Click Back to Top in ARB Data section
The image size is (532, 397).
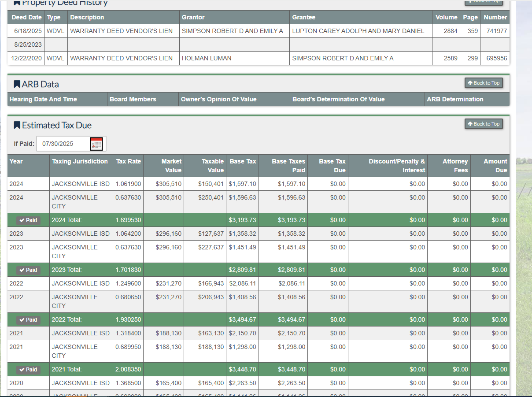tap(483, 83)
